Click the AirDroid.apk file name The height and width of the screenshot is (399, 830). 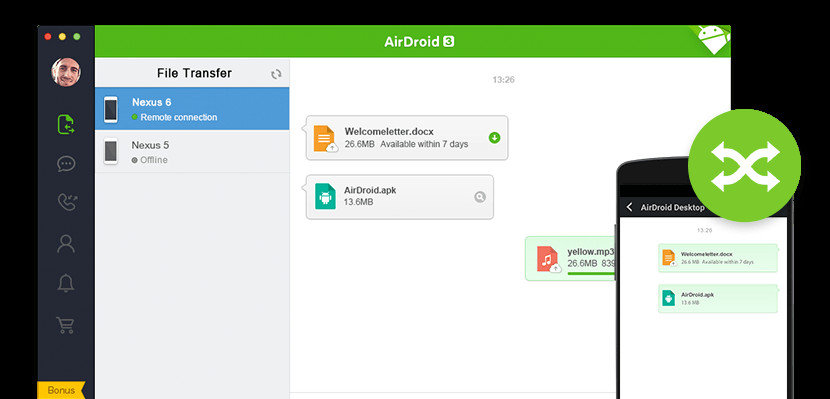370,190
